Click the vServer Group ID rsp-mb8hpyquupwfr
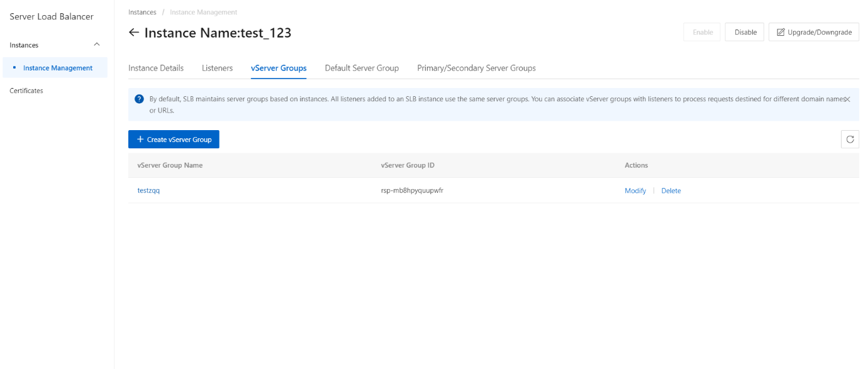The image size is (868, 369). coord(413,190)
